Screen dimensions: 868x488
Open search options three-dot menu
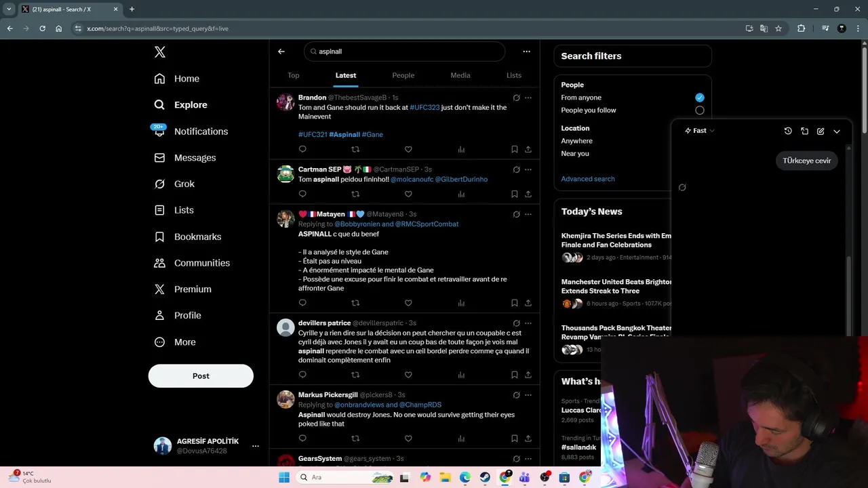[526, 52]
